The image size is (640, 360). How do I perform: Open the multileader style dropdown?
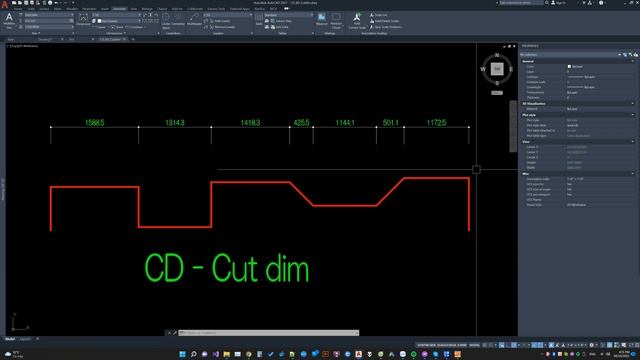point(228,15)
